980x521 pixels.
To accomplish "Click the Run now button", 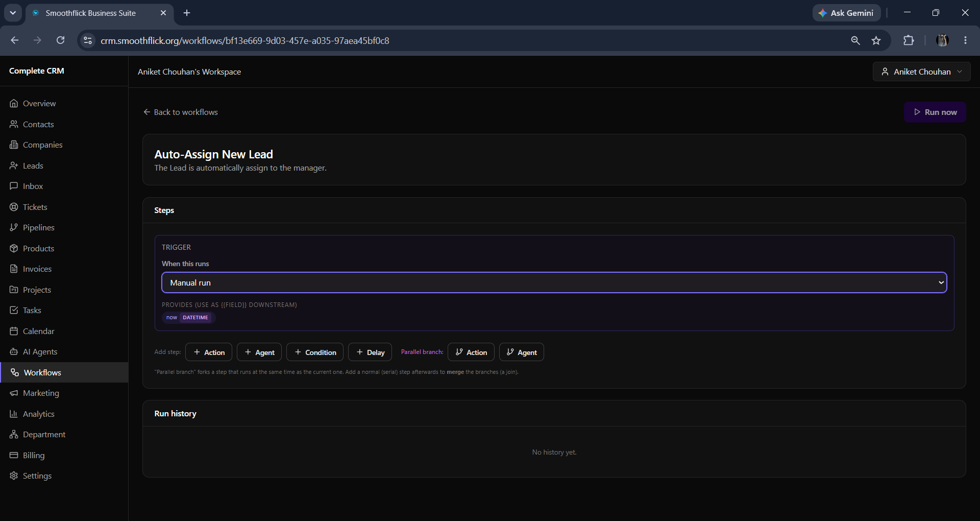I will coord(935,112).
